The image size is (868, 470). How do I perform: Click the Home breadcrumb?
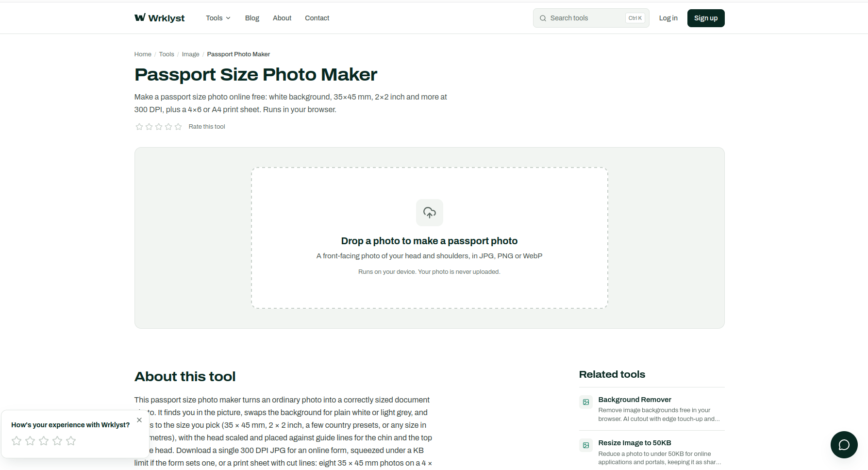click(x=143, y=54)
